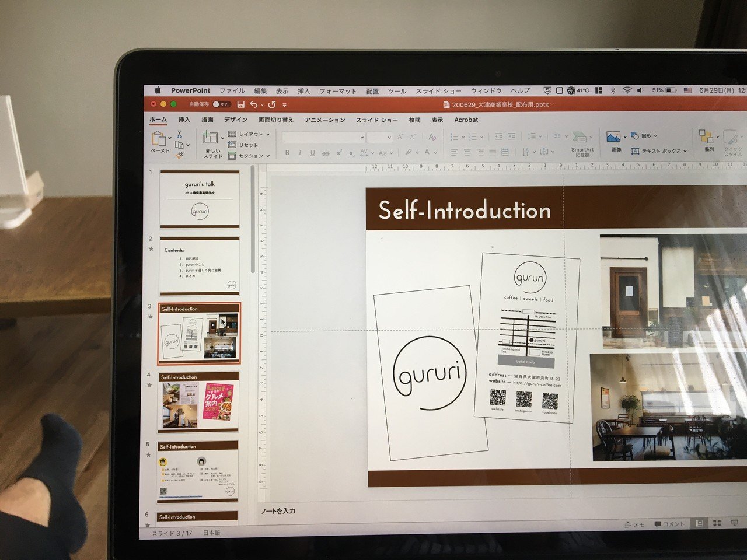Click the Save floppy disk icon
Image resolution: width=747 pixels, height=560 pixels.
coord(240,104)
